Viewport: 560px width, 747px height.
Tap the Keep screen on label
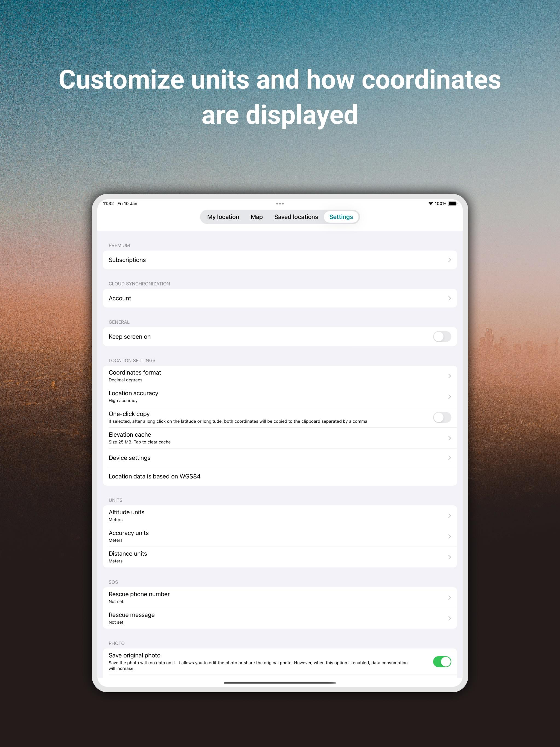129,337
